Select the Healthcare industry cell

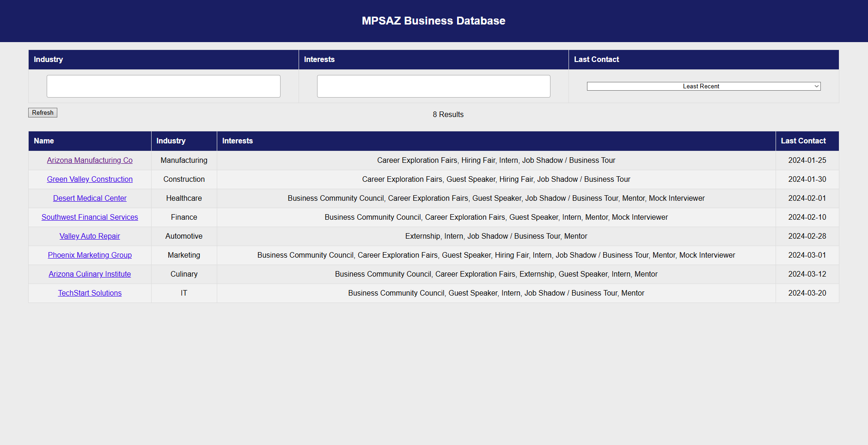[184, 198]
